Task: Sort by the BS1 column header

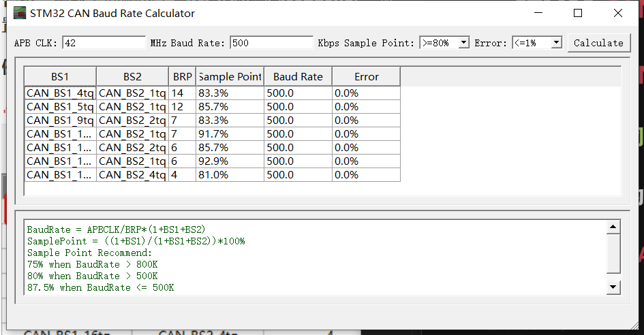Action: 60,77
